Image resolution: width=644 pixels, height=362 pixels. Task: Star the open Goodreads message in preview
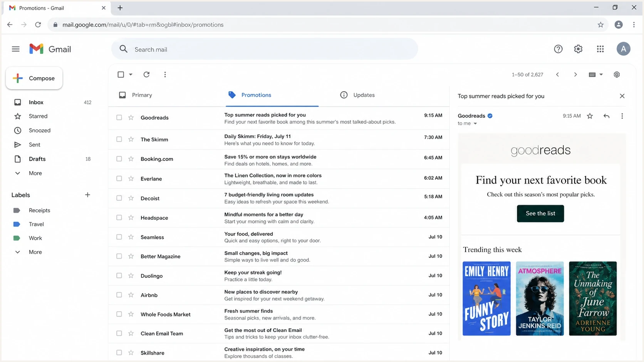point(590,116)
